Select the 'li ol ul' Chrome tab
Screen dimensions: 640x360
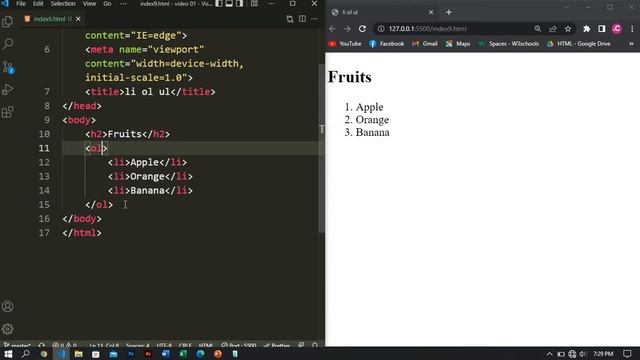tap(382, 12)
